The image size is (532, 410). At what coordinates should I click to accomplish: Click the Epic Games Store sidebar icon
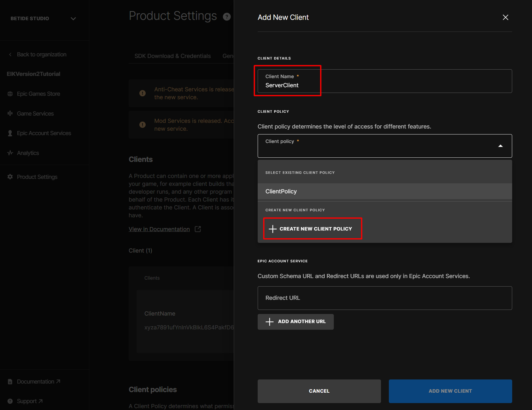(x=10, y=94)
